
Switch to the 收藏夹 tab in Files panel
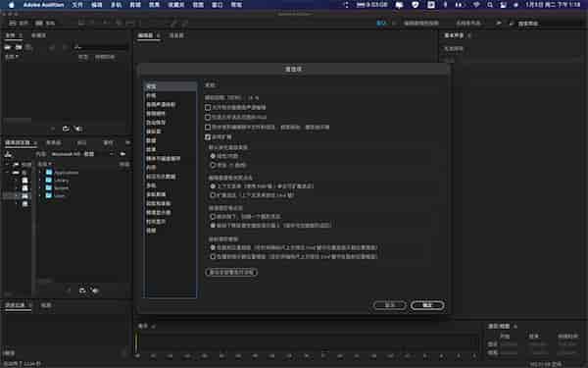tap(38, 35)
